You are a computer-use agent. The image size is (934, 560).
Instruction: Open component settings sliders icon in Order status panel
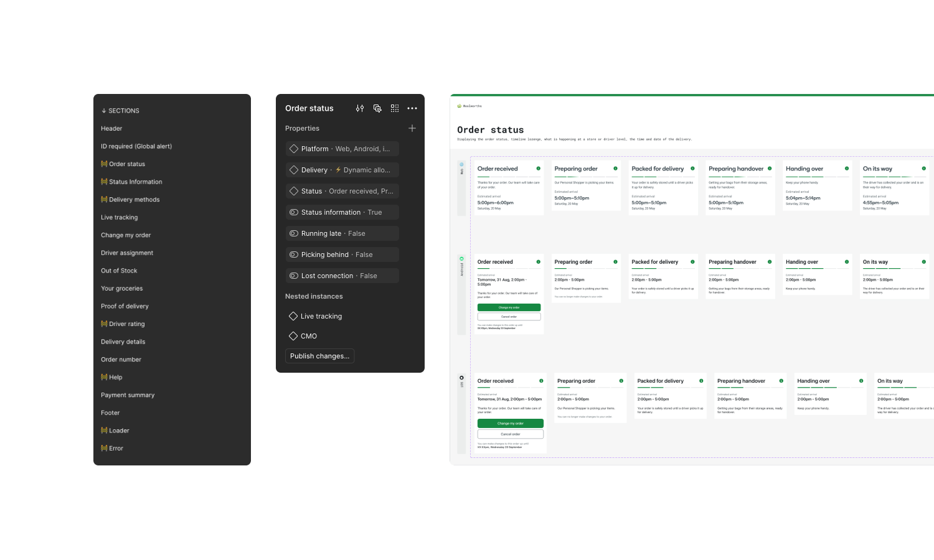360,108
